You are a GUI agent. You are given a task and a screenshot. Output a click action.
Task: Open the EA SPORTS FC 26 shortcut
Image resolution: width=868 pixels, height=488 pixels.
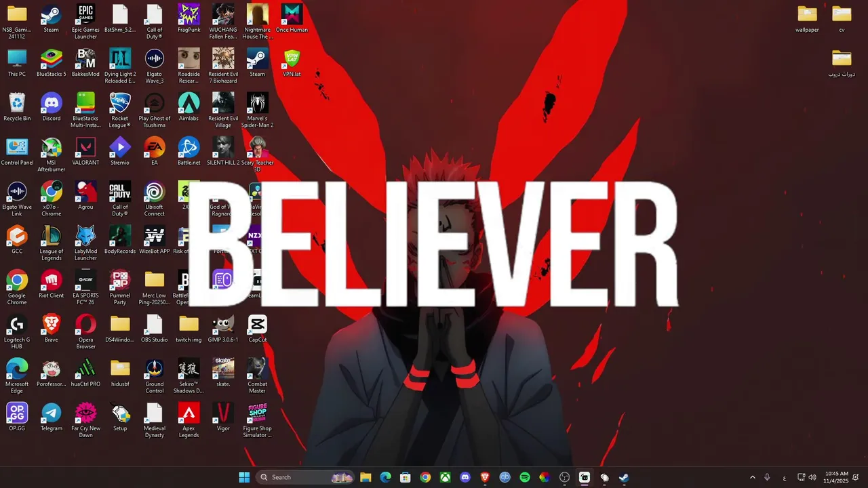85,287
